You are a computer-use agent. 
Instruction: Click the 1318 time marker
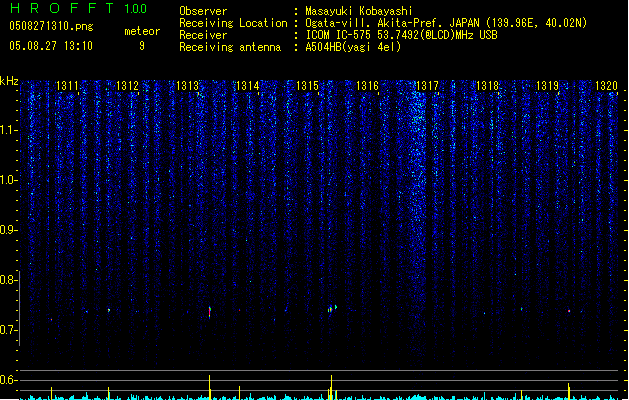[x=487, y=86]
